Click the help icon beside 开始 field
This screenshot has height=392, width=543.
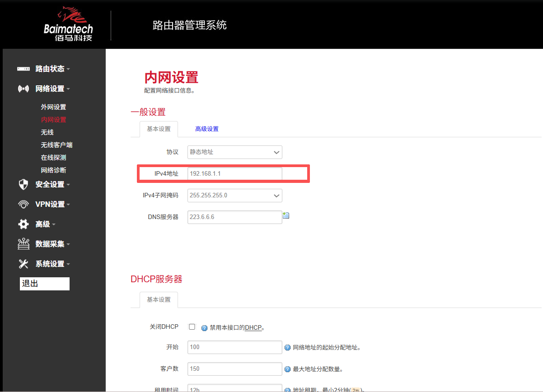(288, 347)
